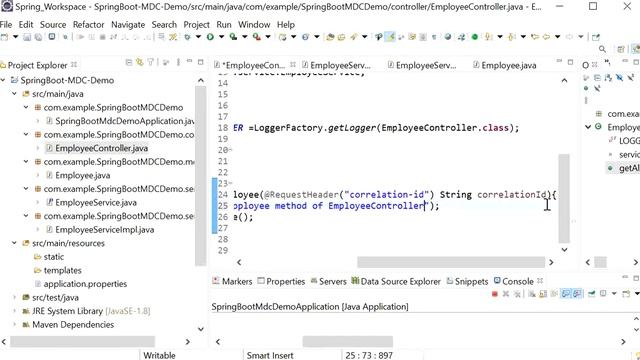Click the editor scroll down arrow
Viewport: 640px width, 360px height.
(x=564, y=249)
